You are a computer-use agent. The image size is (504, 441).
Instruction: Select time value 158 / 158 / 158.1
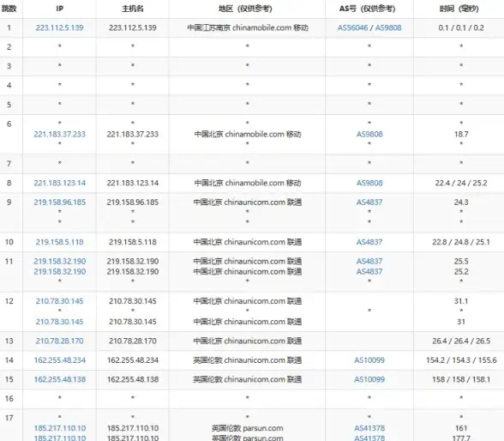[x=461, y=379]
